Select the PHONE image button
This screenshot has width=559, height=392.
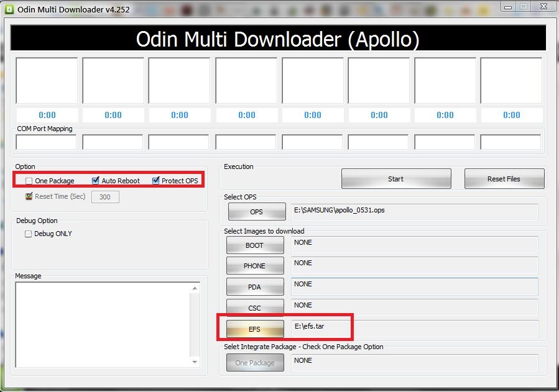(255, 266)
